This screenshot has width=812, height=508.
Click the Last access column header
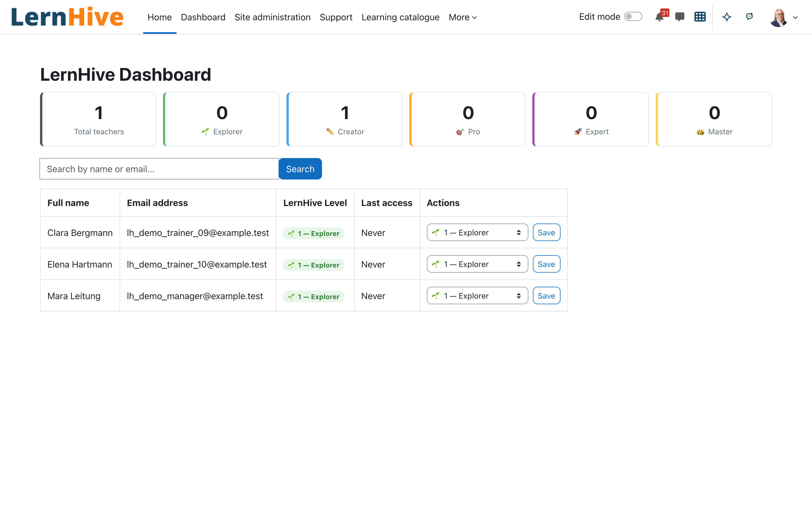pyautogui.click(x=387, y=203)
